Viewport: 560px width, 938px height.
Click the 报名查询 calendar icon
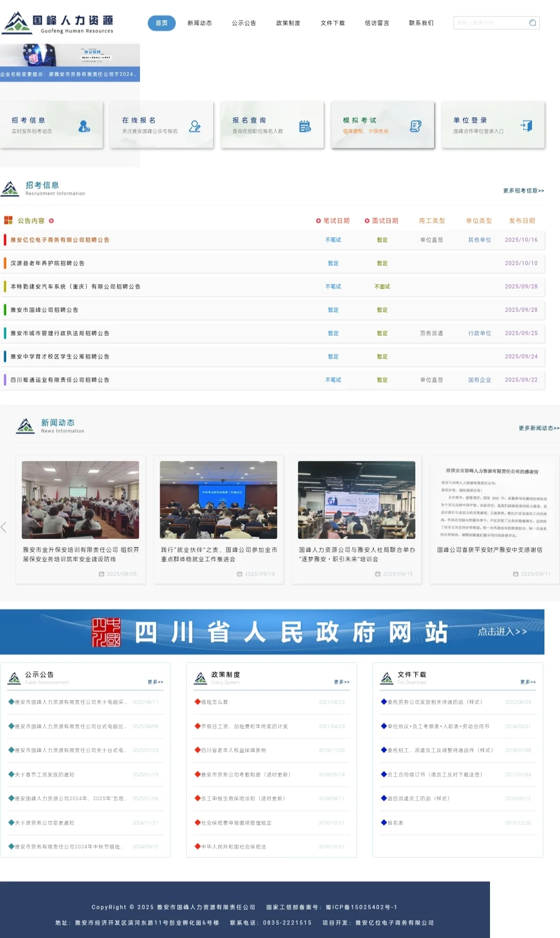coord(305,126)
